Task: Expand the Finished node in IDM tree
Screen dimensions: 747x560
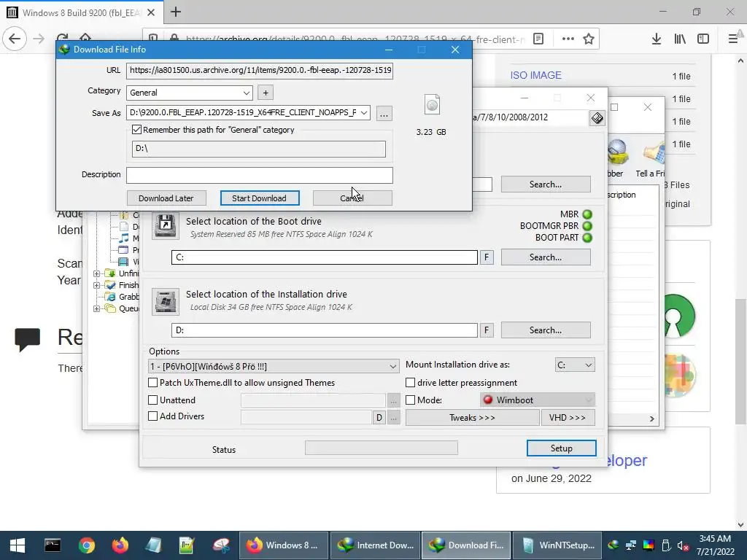Action: pyautogui.click(x=97, y=285)
